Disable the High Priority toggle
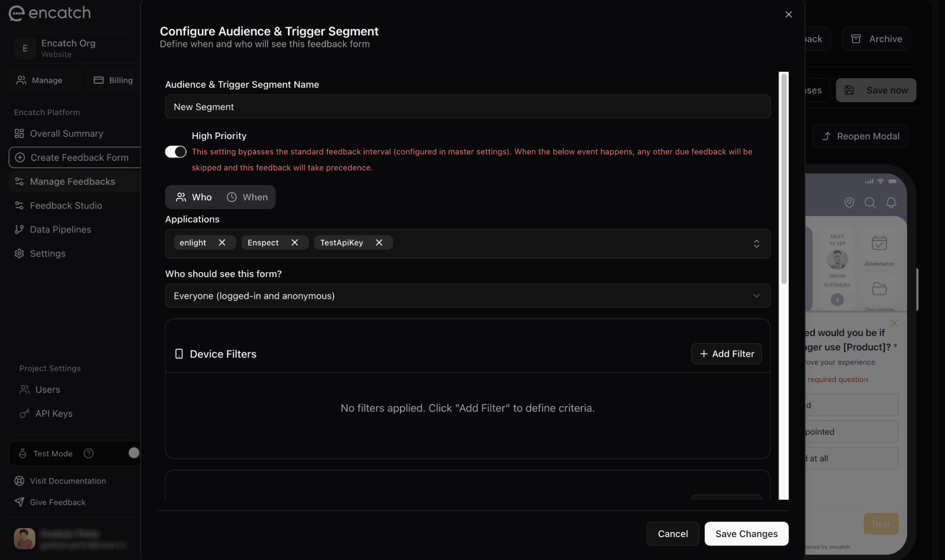Image resolution: width=945 pixels, height=560 pixels. point(176,152)
